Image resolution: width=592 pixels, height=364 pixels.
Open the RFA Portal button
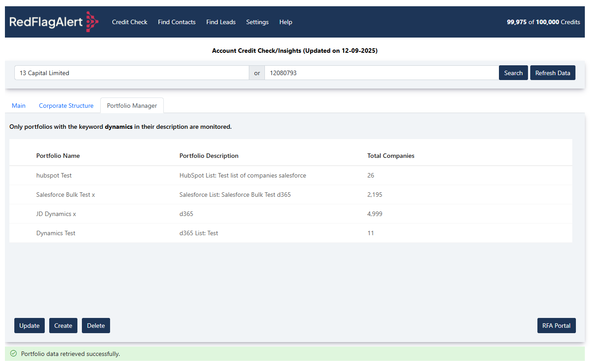556,326
